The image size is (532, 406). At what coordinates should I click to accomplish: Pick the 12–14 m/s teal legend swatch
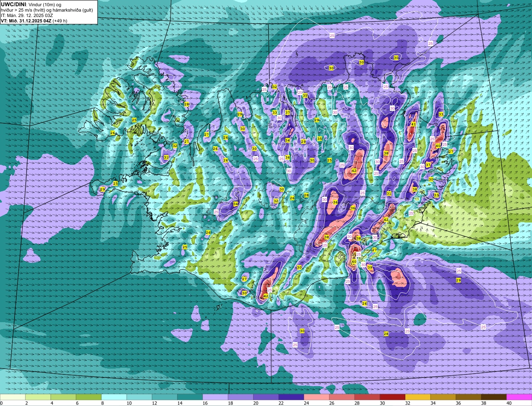click(x=165, y=397)
